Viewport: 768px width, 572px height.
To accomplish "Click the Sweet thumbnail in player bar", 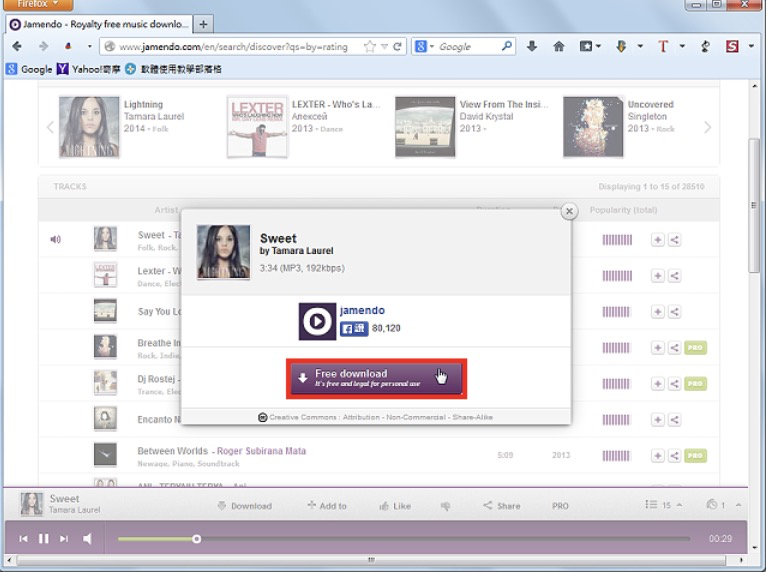I will coord(31,504).
